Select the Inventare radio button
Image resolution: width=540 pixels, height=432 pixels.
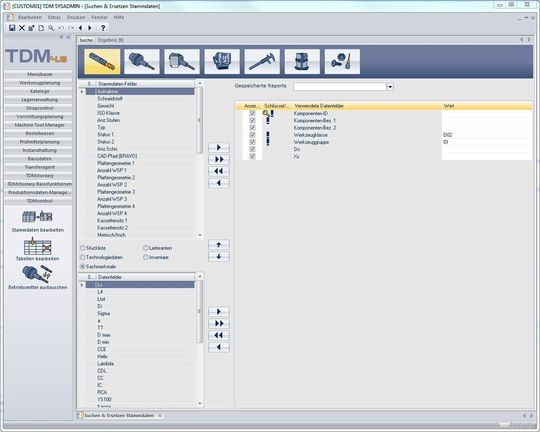(x=145, y=257)
